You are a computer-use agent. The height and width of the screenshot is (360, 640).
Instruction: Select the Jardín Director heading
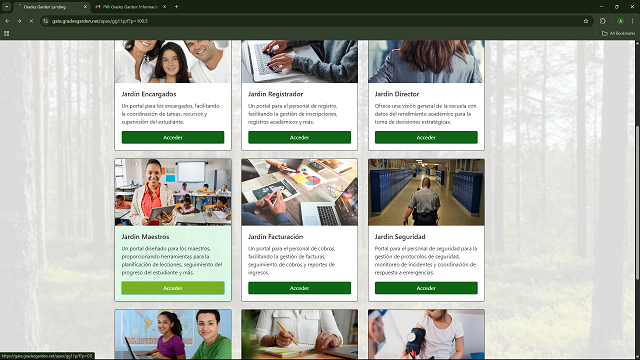(x=397, y=94)
